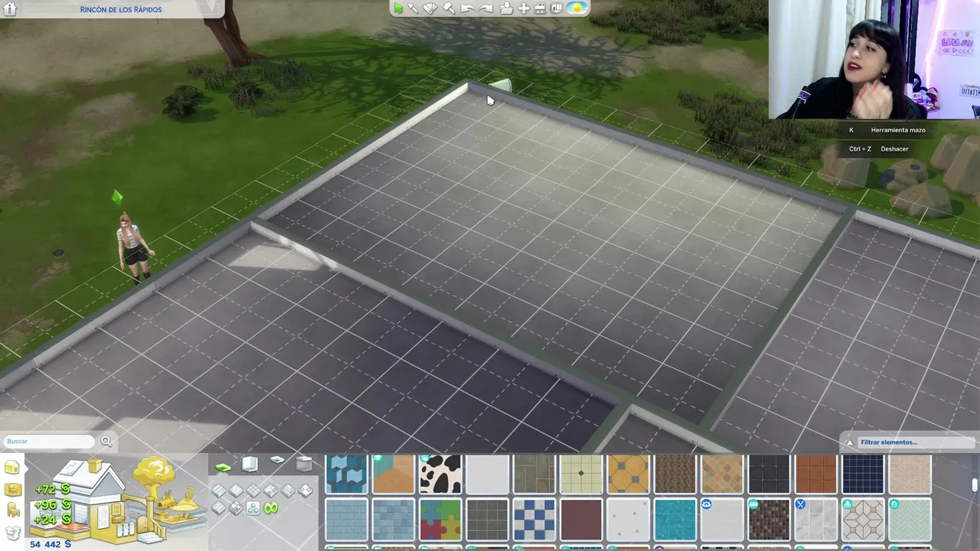Pick the ornate diamond pattern floor thumbnail

pyautogui.click(x=863, y=520)
